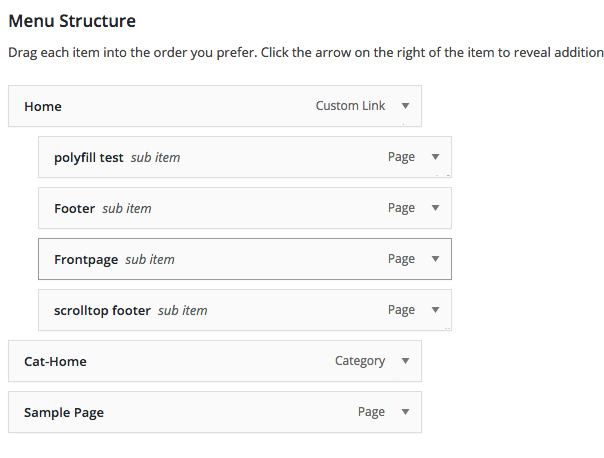Click the Category type label on Cat-Home

coord(360,361)
